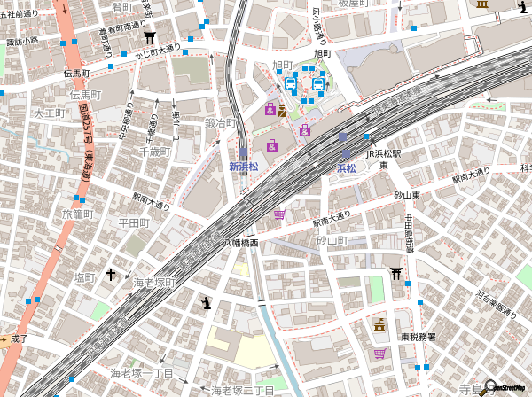Click the information icon near 海老塚町

207,304
